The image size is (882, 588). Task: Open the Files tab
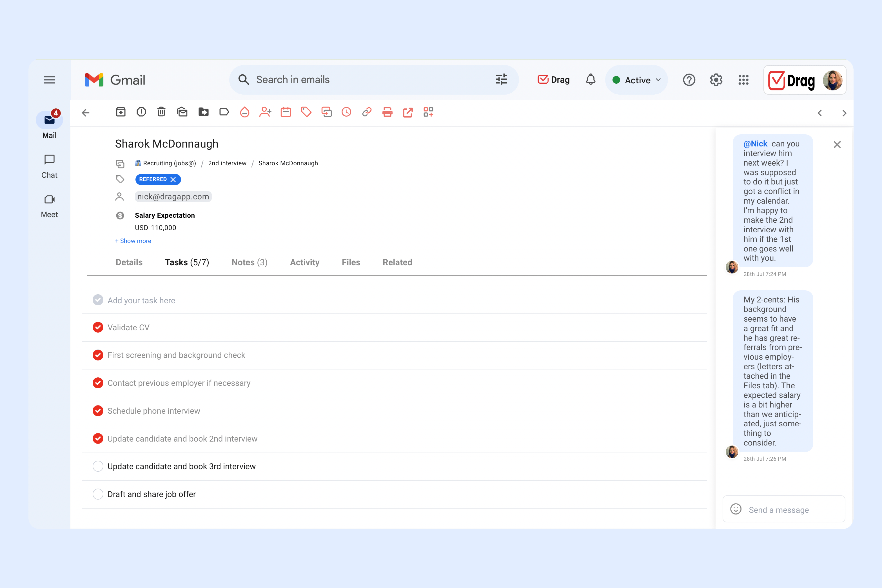(351, 262)
